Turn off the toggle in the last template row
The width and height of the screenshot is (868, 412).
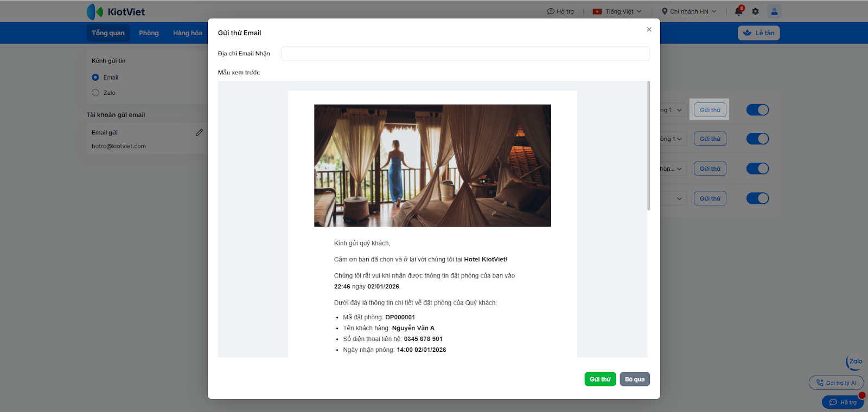(757, 198)
